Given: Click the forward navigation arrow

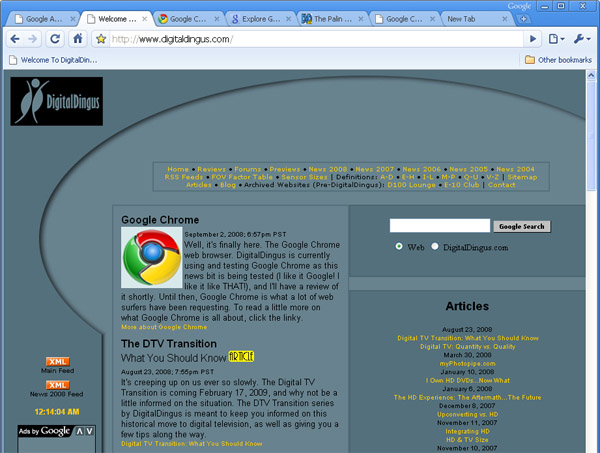Looking at the screenshot, I should [x=33, y=39].
